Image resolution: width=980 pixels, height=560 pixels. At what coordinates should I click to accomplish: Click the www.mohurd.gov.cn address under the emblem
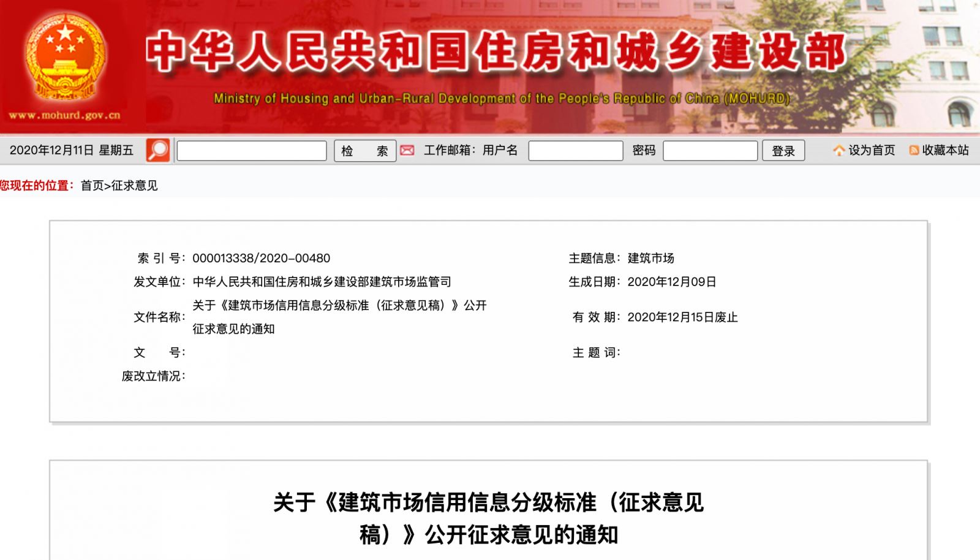pyautogui.click(x=64, y=115)
